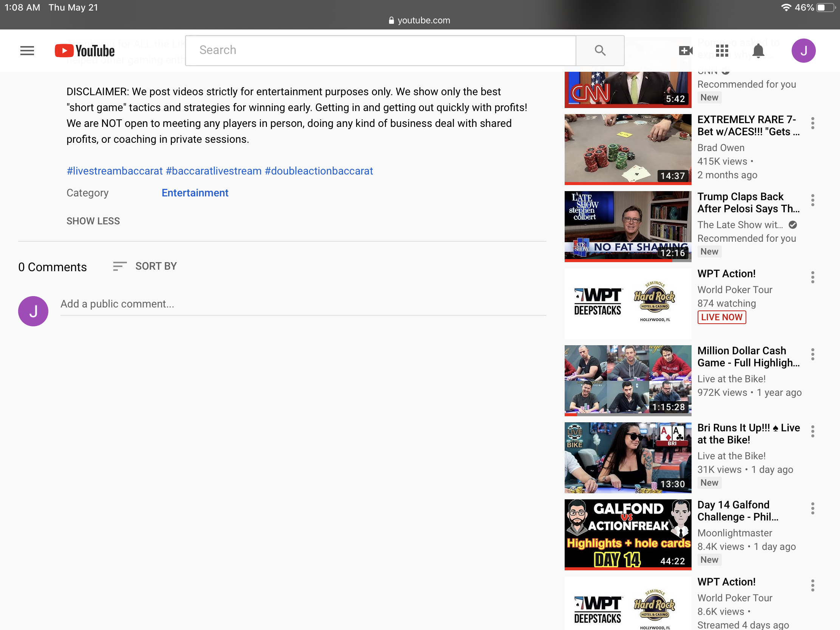The width and height of the screenshot is (840, 630).
Task: Open the #livestreambaccarat hashtag
Action: coord(115,171)
